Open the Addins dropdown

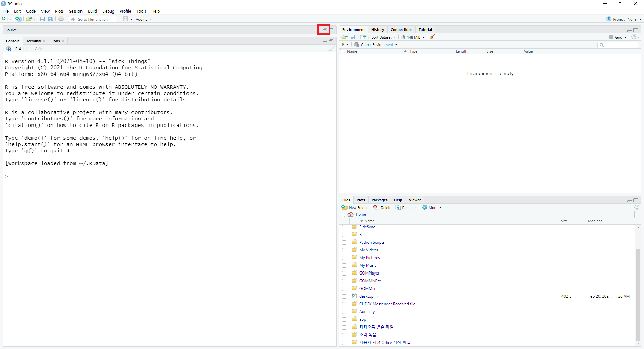pos(143,19)
